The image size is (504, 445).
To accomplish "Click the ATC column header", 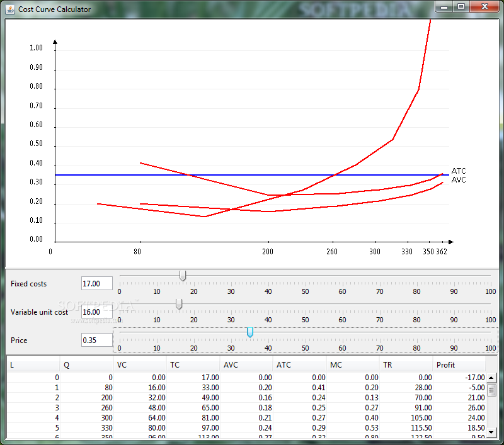I will (x=300, y=364).
